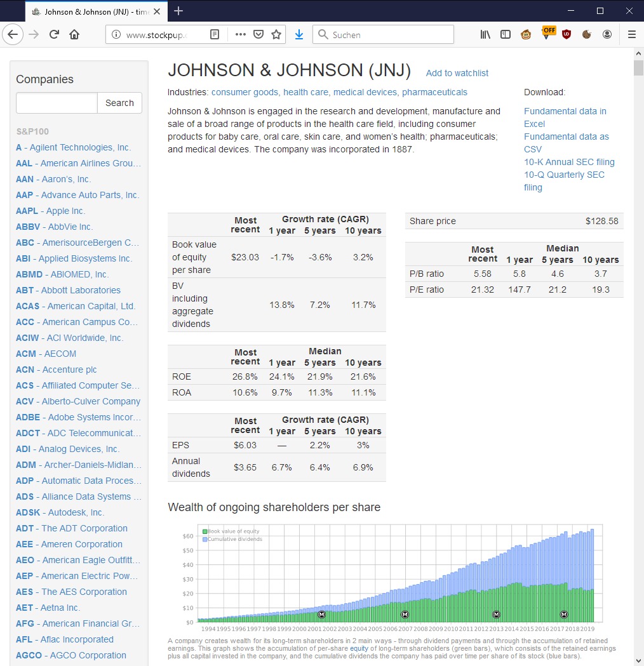Toggle reader view in address bar
This screenshot has height=666, width=644.
[x=215, y=35]
